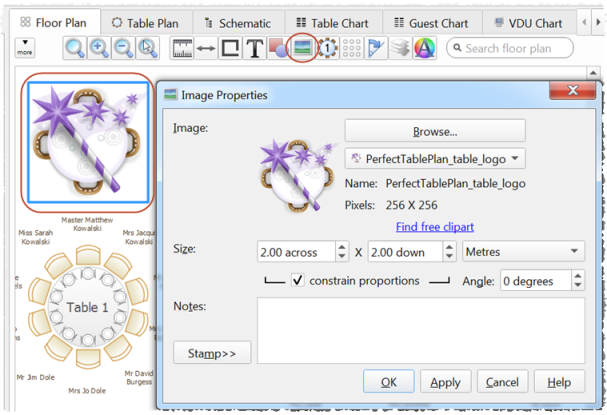Insert a rectangle border shape
Image resolution: width=607 pixels, height=415 pixels.
pos(230,48)
